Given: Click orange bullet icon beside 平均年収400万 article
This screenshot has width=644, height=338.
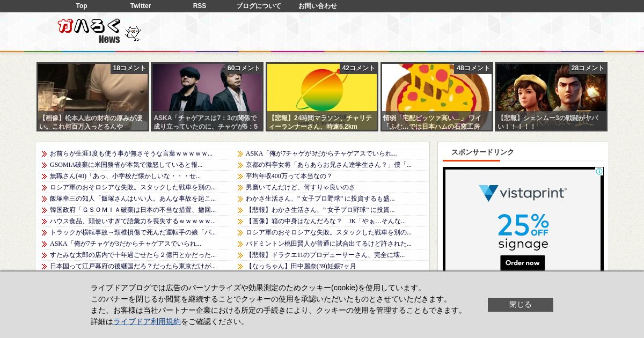Looking at the screenshot, I should pos(240,177).
